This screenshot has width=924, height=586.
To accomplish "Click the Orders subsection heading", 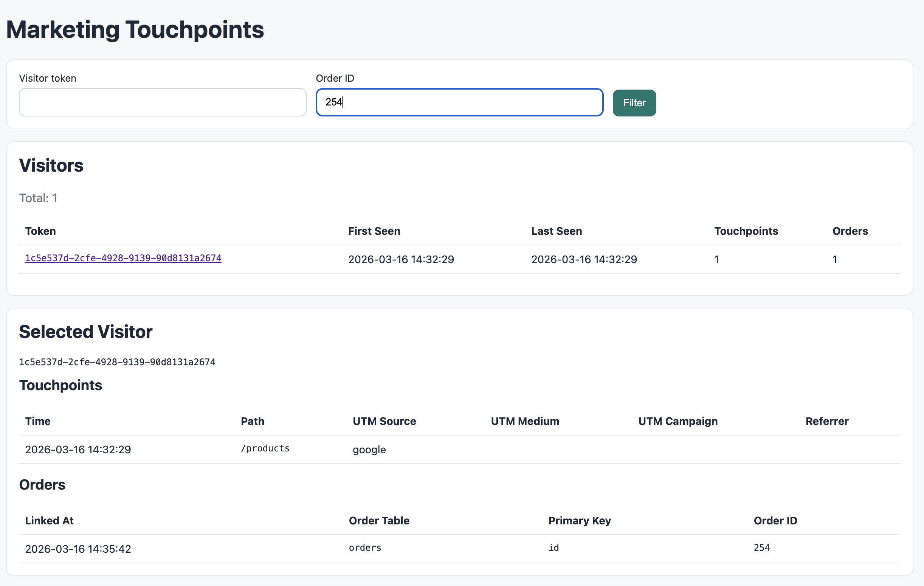I will click(x=42, y=485).
